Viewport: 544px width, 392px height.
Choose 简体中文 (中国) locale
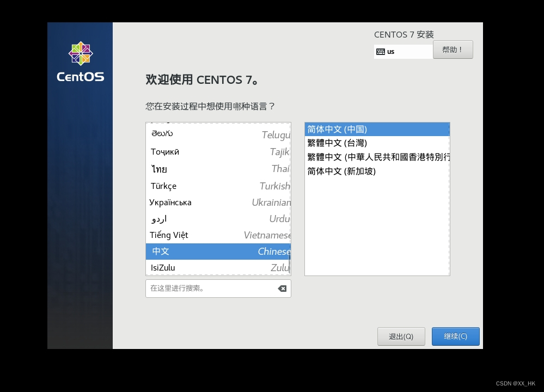pos(377,130)
